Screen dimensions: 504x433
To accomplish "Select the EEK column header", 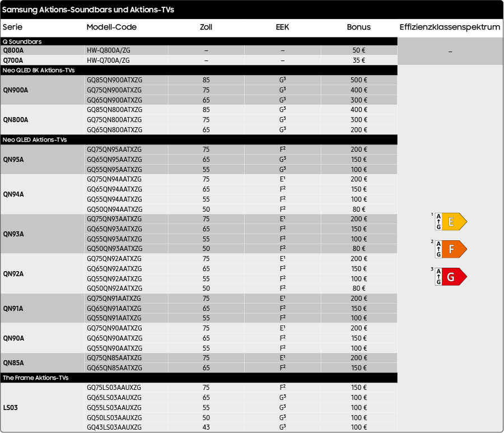I will [283, 27].
